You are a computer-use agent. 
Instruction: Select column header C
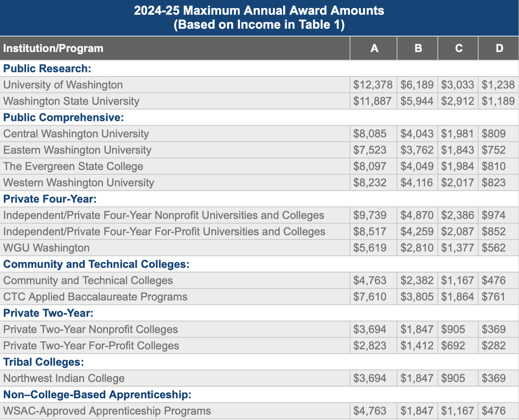pos(458,48)
